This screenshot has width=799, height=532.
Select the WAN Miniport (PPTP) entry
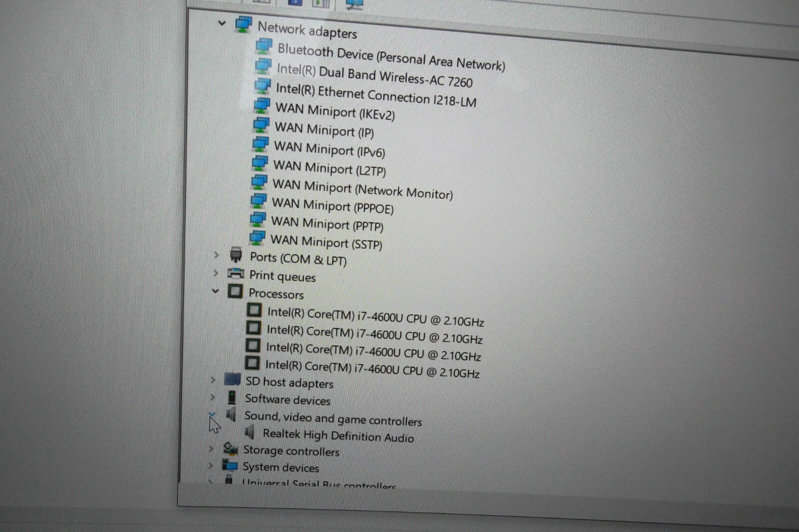[x=327, y=224]
